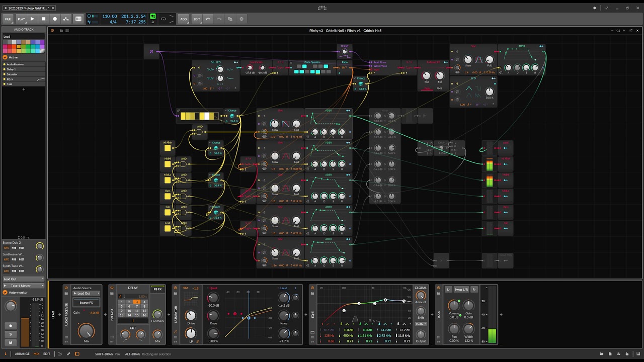
Task: Open the Lead Out input dropdown
Action: pos(24,279)
